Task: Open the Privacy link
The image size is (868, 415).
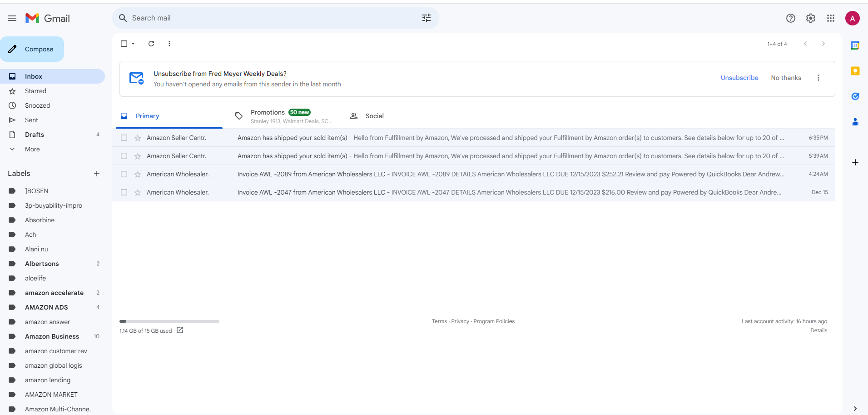Action: coord(460,321)
